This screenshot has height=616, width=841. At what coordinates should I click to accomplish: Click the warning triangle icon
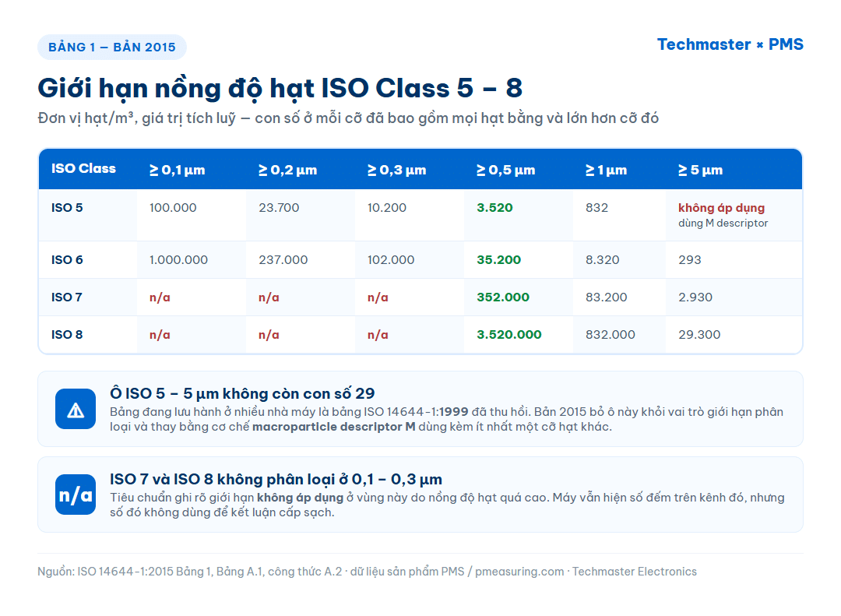(76, 409)
